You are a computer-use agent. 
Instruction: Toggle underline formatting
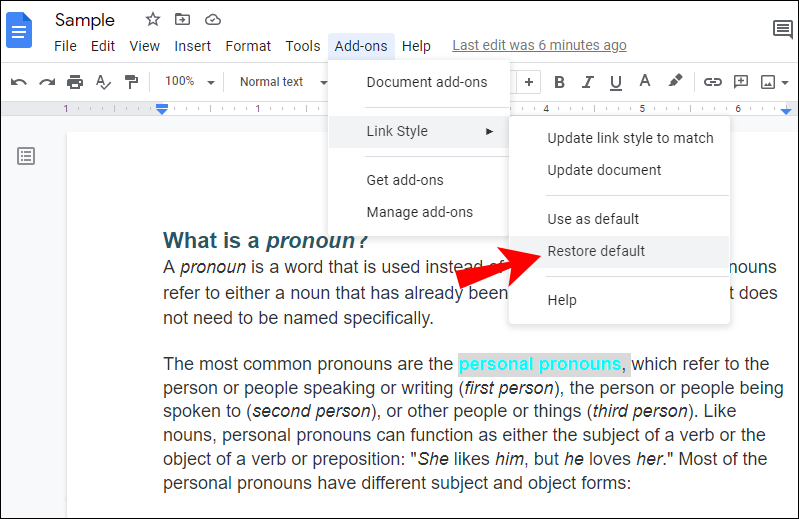[616, 83]
